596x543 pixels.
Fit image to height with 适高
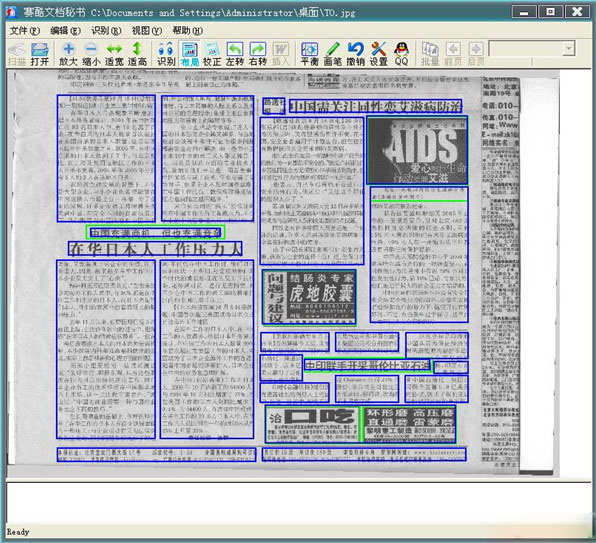tap(137, 54)
